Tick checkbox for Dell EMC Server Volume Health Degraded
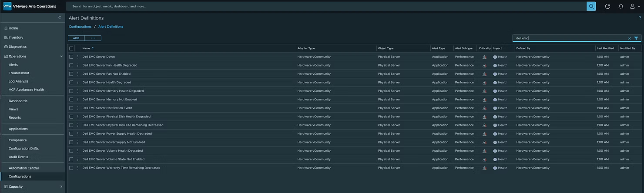The height and width of the screenshot is (193, 644). (71, 151)
